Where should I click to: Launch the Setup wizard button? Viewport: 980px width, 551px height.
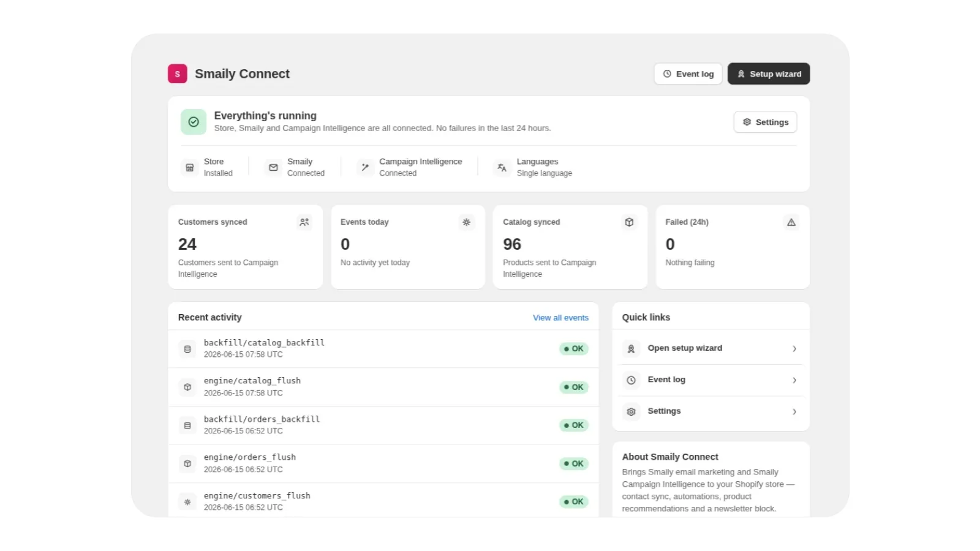pyautogui.click(x=769, y=73)
